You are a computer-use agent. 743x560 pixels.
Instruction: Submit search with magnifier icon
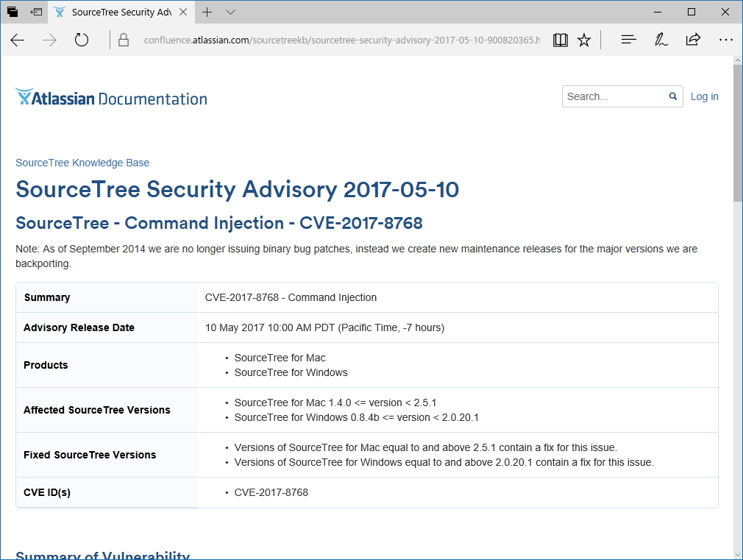(673, 96)
